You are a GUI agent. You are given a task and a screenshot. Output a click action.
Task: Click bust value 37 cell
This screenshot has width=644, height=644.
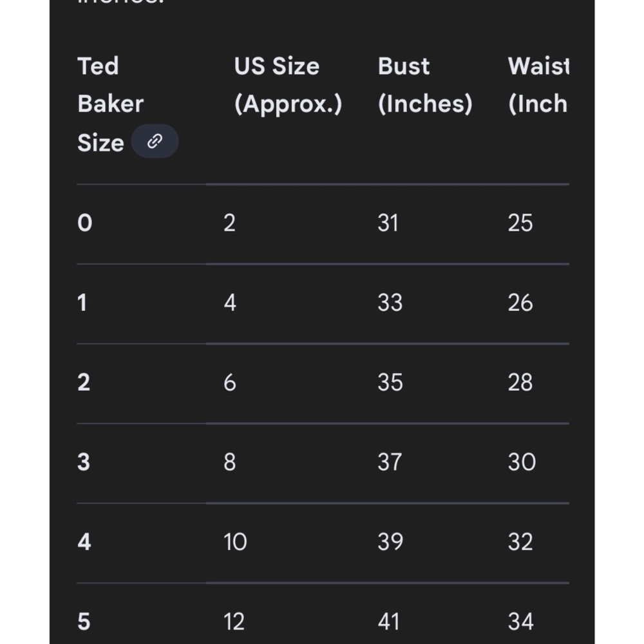(x=390, y=462)
